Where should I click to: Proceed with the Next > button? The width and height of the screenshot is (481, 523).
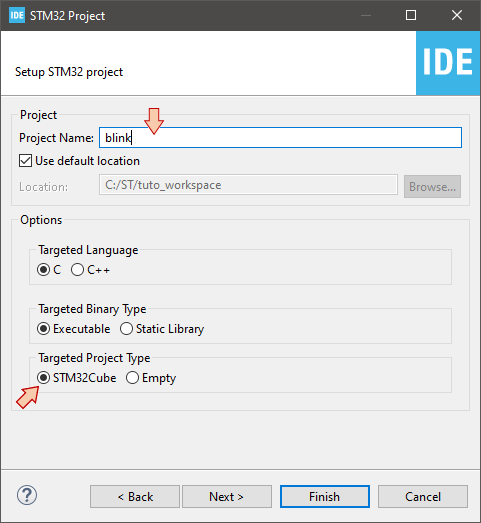click(227, 497)
